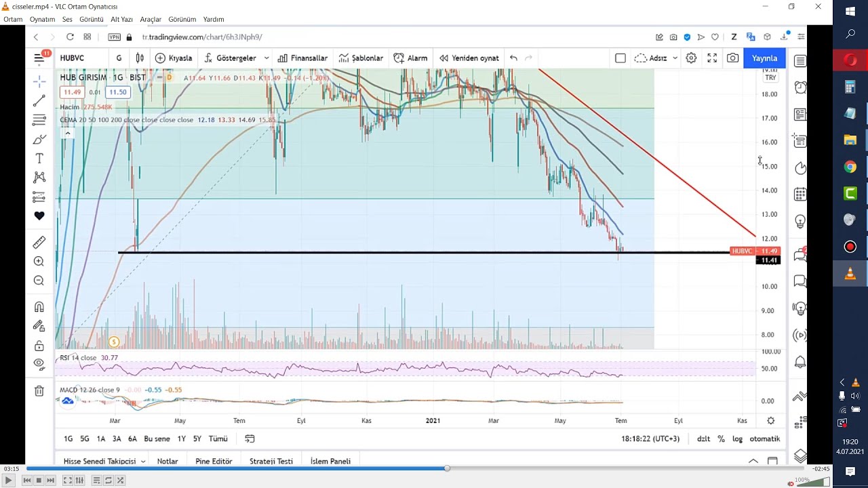Toggle VLC loop playback mode
868x488 pixels.
tap(108, 481)
